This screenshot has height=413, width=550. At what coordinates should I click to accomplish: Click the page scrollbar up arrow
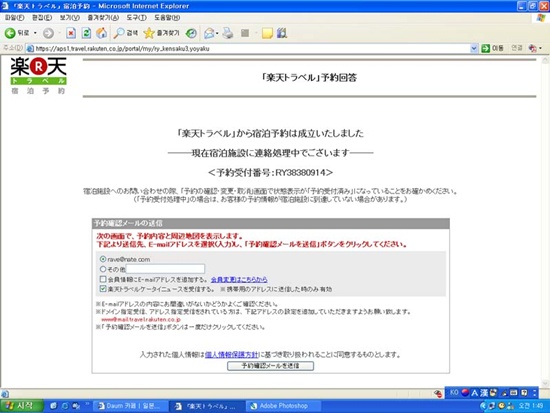point(545,60)
